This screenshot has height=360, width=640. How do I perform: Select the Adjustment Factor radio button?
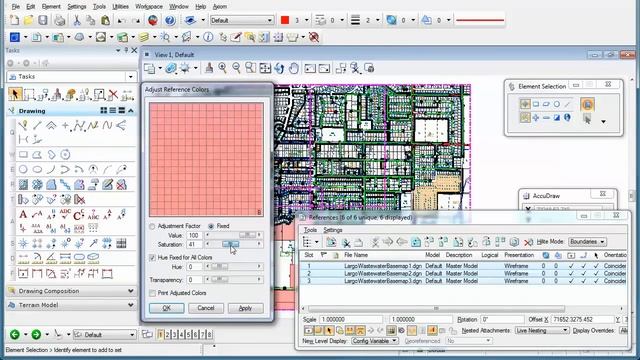coord(152,226)
